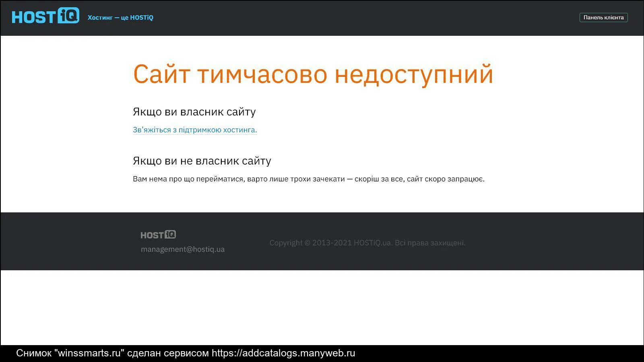Select the subheading 'Якщо ви не власник сайту'
Screen dimensions: 644x362
(x=202, y=160)
